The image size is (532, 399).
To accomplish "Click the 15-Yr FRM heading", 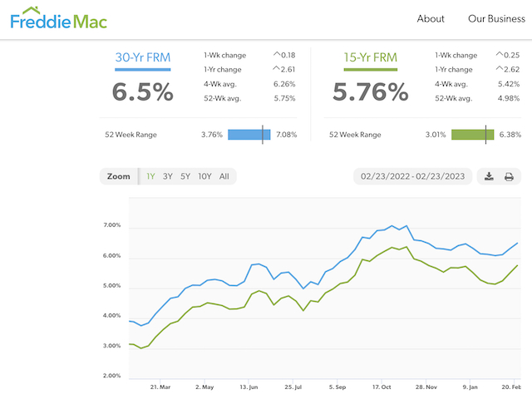I will coord(372,58).
